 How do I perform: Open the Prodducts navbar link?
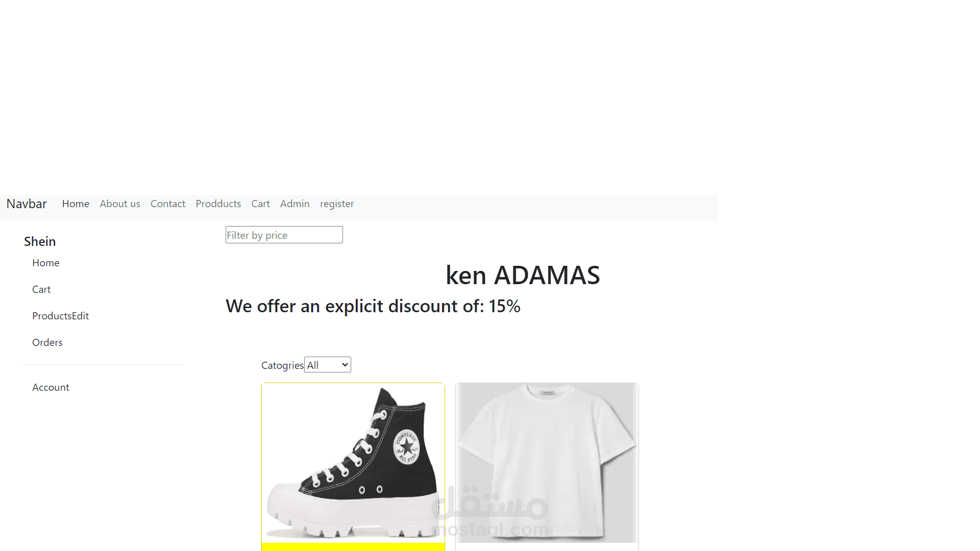tap(218, 204)
